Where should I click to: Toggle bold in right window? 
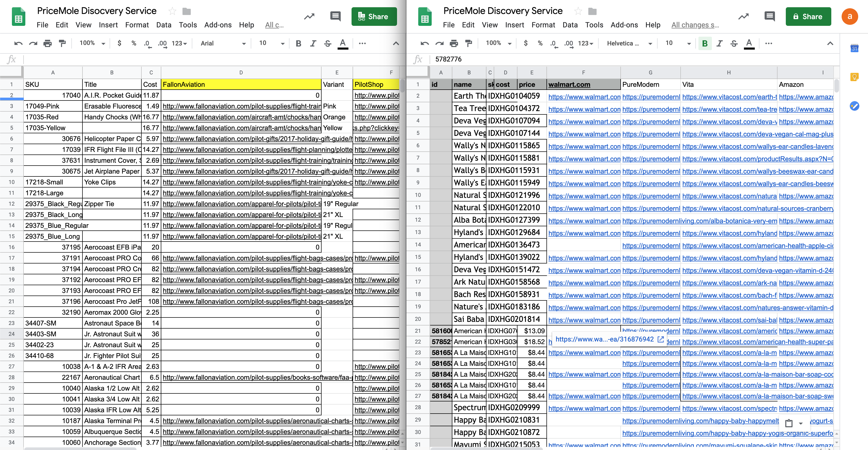point(705,43)
